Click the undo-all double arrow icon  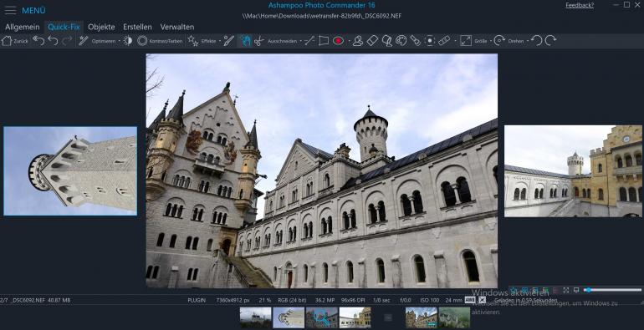click(38, 41)
